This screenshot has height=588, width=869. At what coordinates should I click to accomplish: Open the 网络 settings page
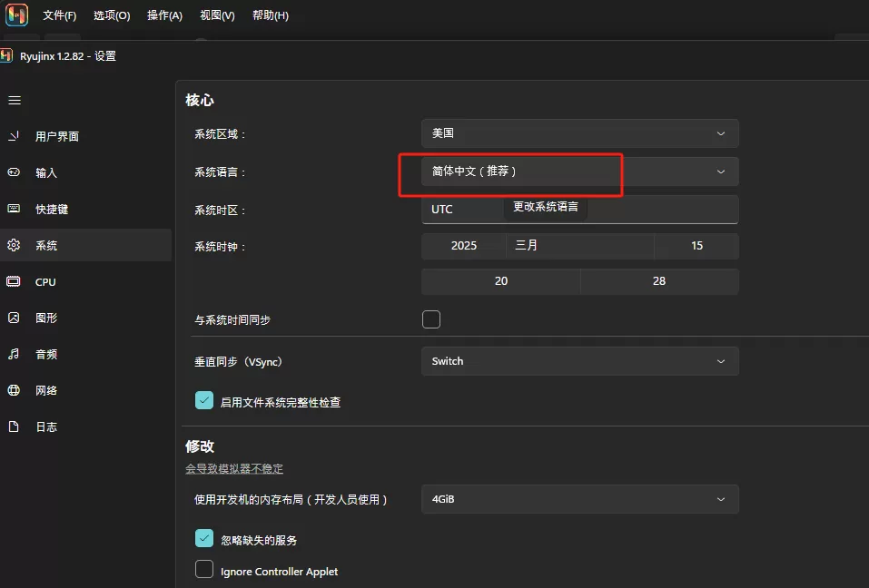pyautogui.click(x=86, y=390)
